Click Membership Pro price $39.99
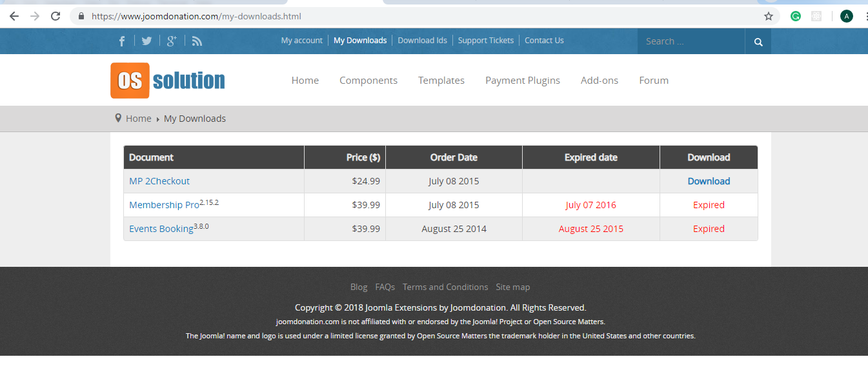The width and height of the screenshot is (868, 368). pyautogui.click(x=366, y=205)
